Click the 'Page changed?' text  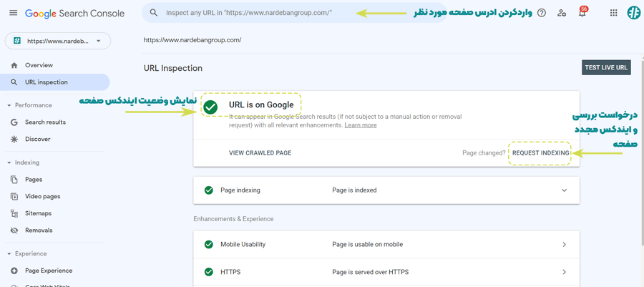pos(484,152)
